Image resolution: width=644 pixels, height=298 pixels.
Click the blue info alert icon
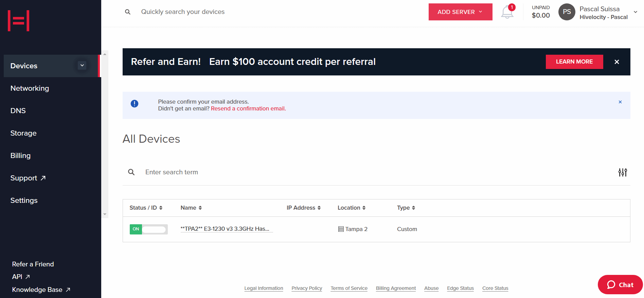(135, 104)
